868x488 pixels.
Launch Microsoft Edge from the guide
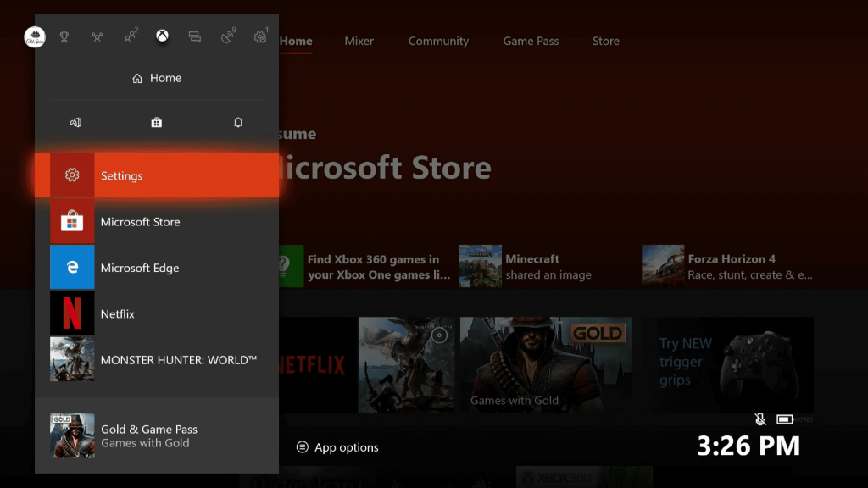[157, 268]
